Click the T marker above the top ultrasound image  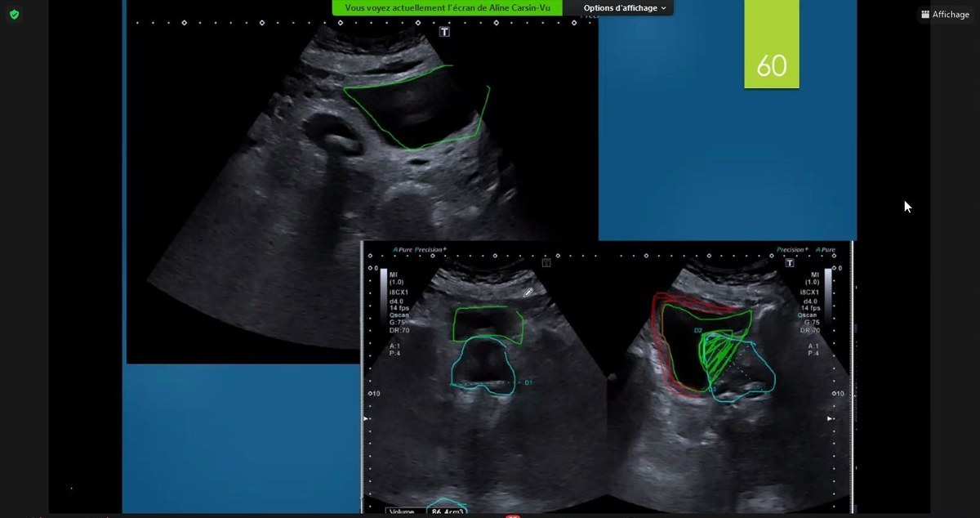coord(445,32)
